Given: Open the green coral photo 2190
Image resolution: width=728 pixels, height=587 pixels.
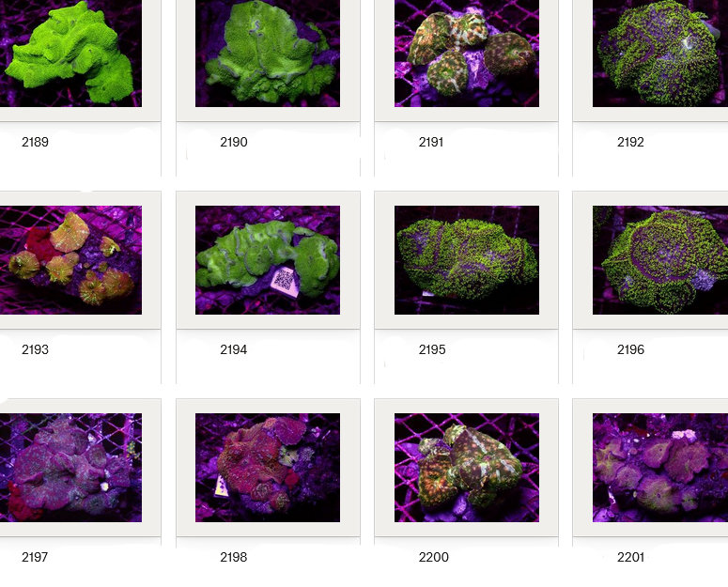Looking at the screenshot, I should 268,54.
